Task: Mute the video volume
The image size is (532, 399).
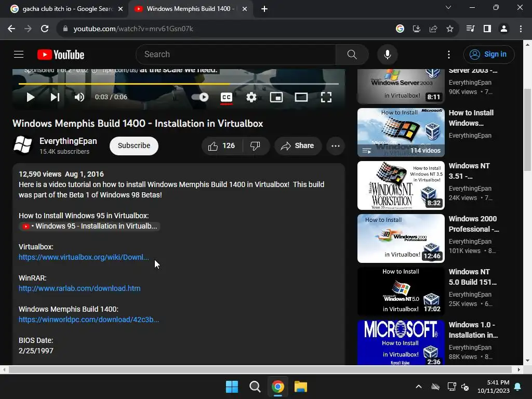Action: (79, 97)
